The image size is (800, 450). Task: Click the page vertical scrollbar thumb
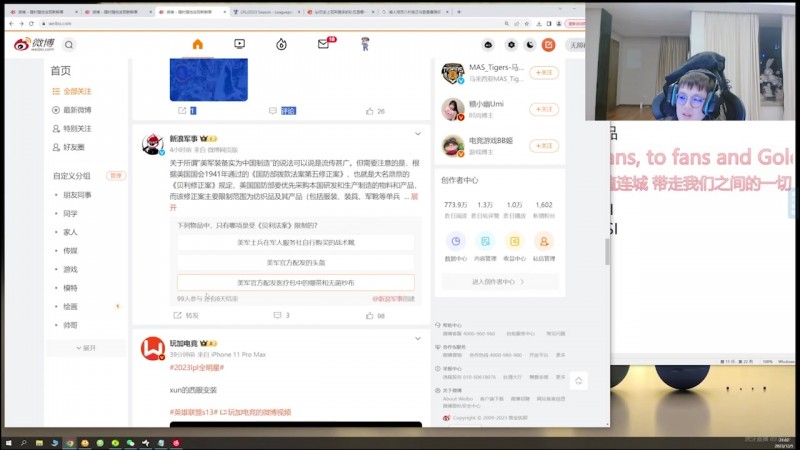pos(607,251)
